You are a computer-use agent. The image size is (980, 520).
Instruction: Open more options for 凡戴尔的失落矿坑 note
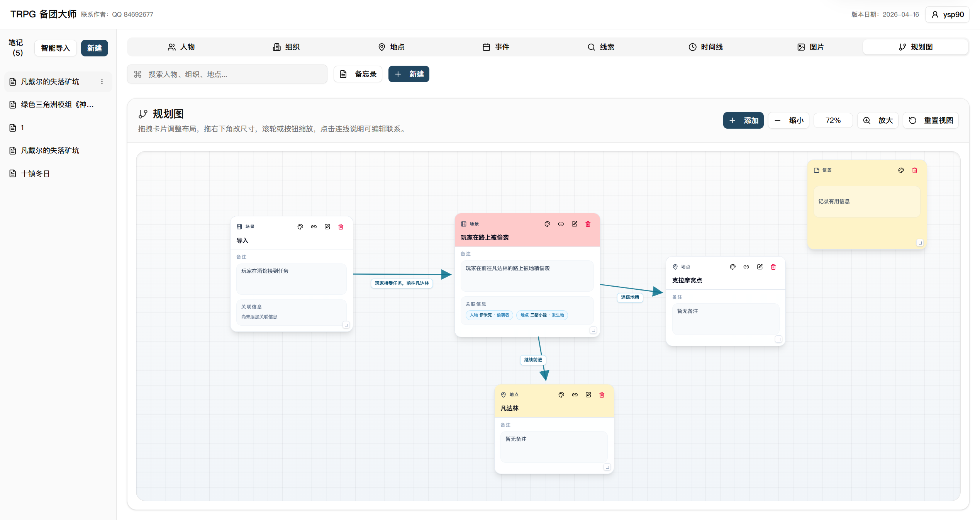click(x=102, y=82)
